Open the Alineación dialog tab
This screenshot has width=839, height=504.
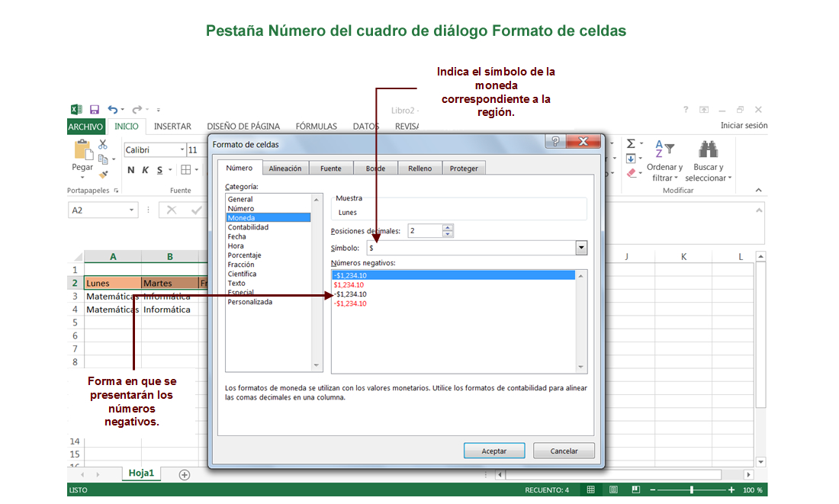[285, 168]
